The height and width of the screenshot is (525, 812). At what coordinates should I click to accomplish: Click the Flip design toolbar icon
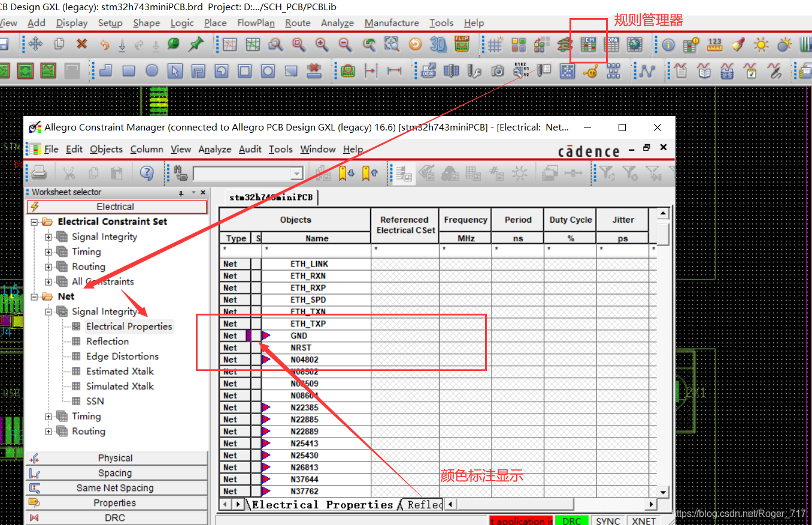pyautogui.click(x=462, y=44)
